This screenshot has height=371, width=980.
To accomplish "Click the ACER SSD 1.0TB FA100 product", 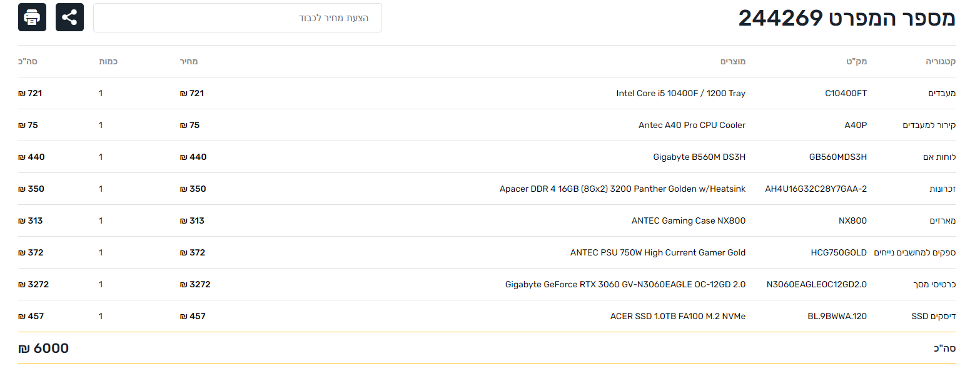I will pyautogui.click(x=678, y=317).
